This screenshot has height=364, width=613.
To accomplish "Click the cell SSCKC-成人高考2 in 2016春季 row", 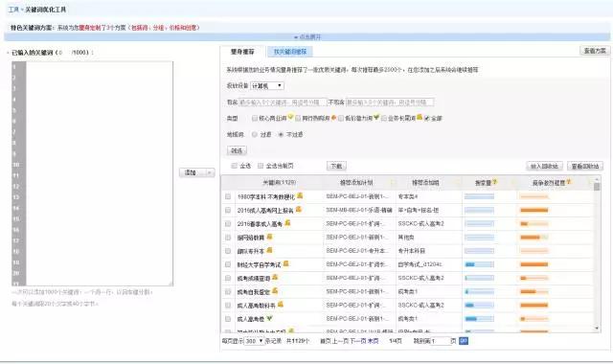I will click(x=421, y=223).
